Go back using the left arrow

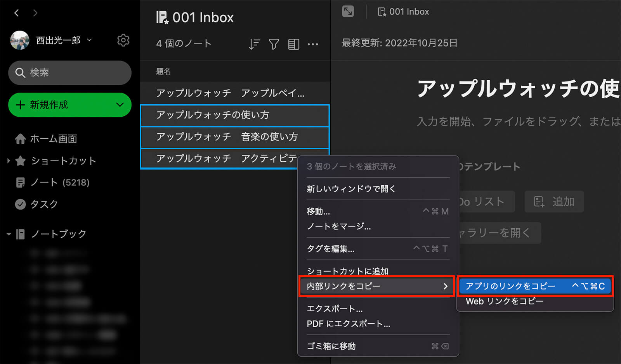pyautogui.click(x=17, y=13)
